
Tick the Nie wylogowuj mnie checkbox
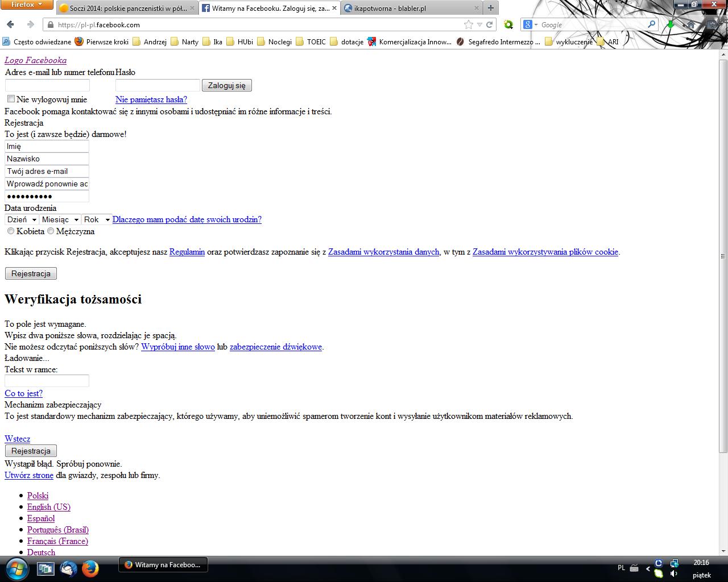11,99
